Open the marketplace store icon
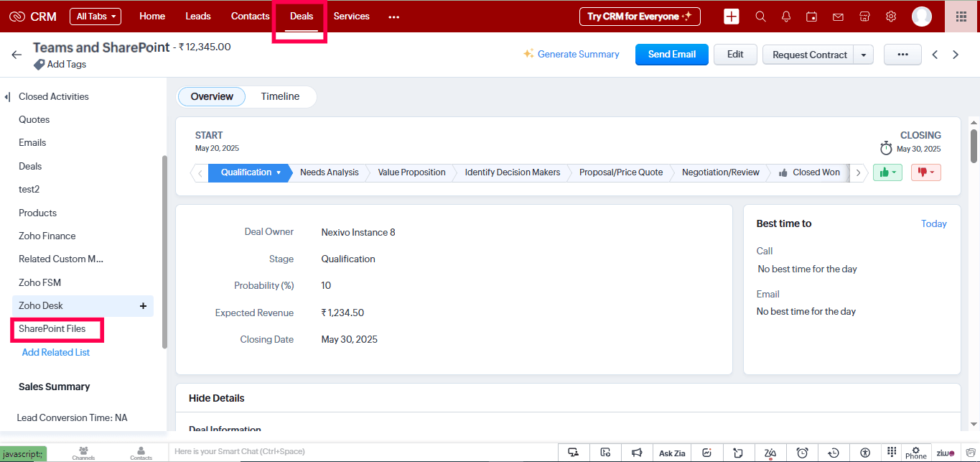This screenshot has width=980, height=462. click(864, 17)
